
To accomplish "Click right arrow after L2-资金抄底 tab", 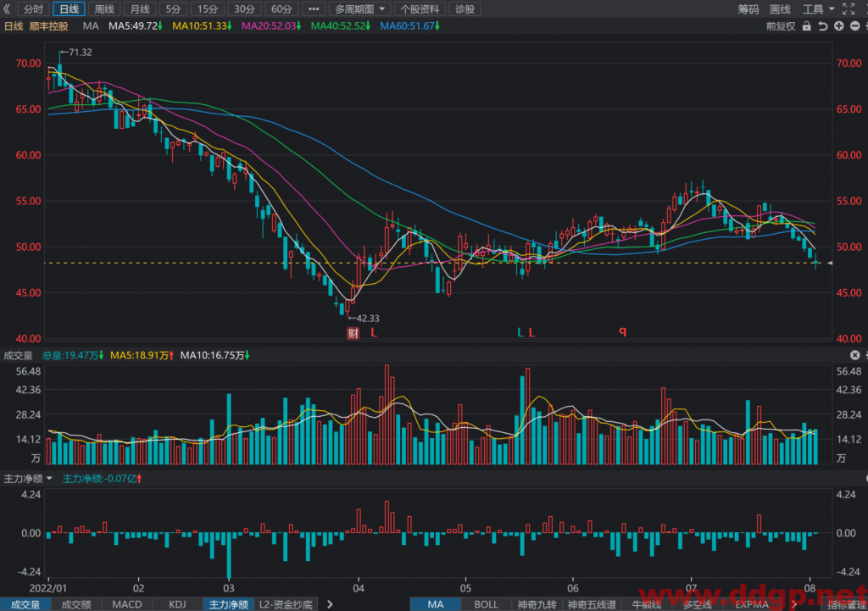I will pos(330,604).
